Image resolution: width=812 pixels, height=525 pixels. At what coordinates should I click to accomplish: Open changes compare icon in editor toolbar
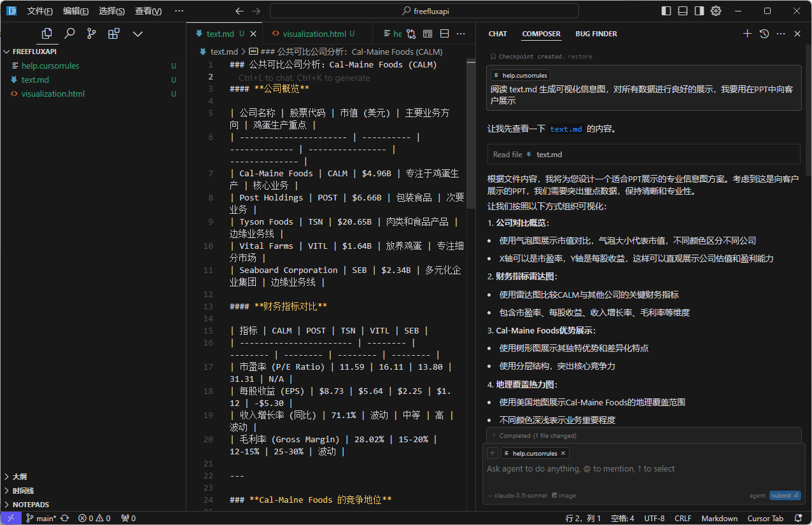tap(411, 34)
